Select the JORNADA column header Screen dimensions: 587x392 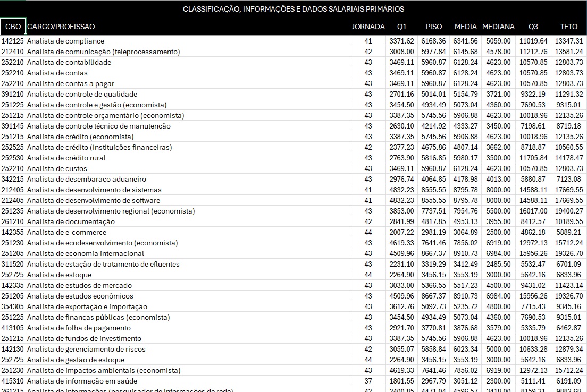368,27
